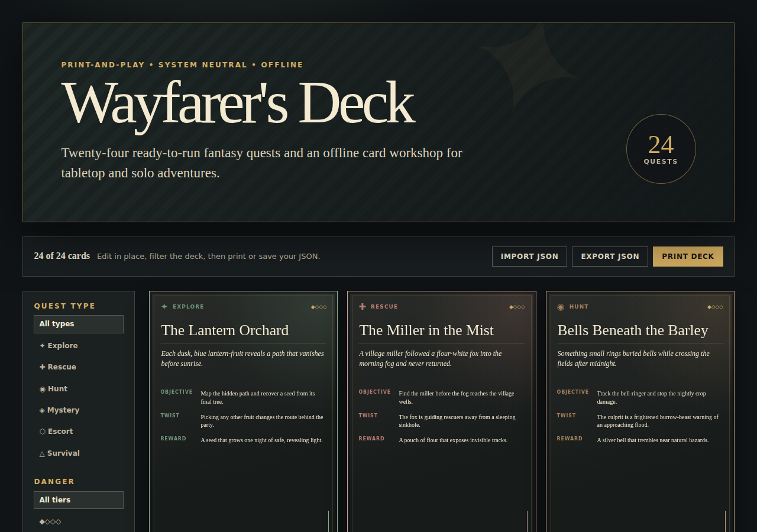Click danger diamonds on Bells Beneath the Barley
The width and height of the screenshot is (757, 532).
[x=715, y=307]
